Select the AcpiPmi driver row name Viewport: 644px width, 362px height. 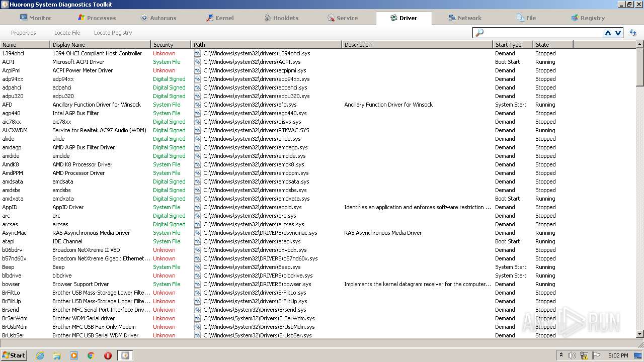(12, 70)
